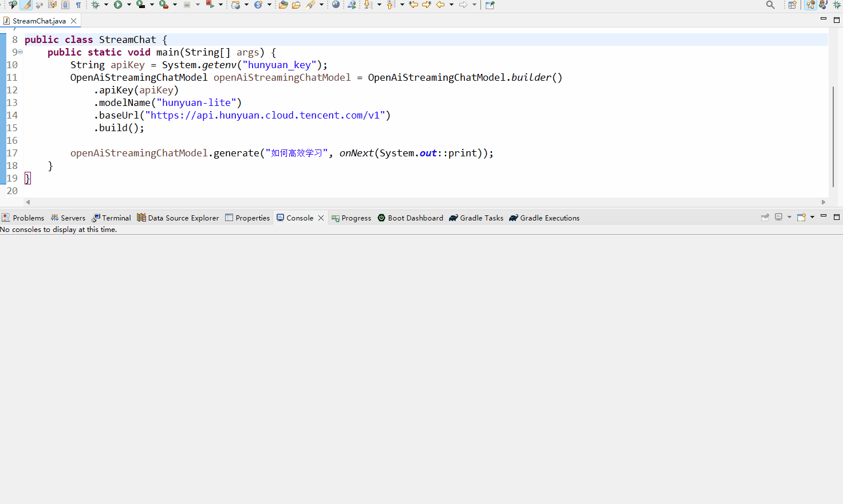The width and height of the screenshot is (843, 504).
Task: Maximize the Console panel
Action: pos(837,217)
